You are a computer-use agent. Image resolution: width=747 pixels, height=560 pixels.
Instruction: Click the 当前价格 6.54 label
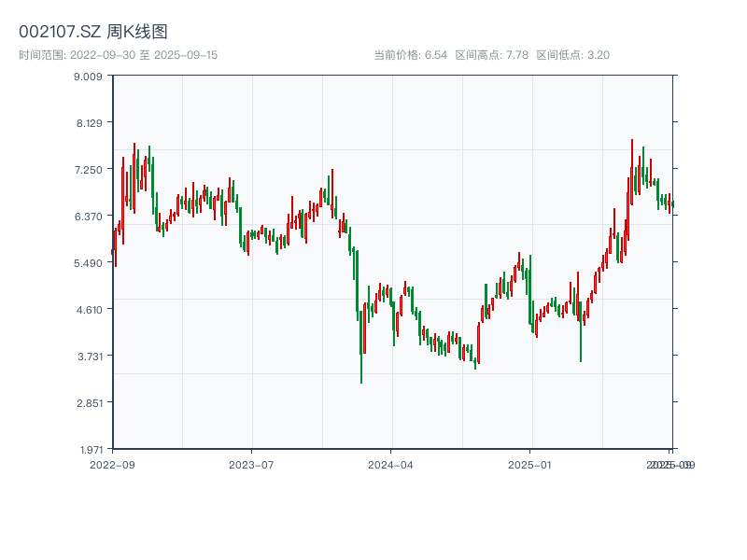410,55
